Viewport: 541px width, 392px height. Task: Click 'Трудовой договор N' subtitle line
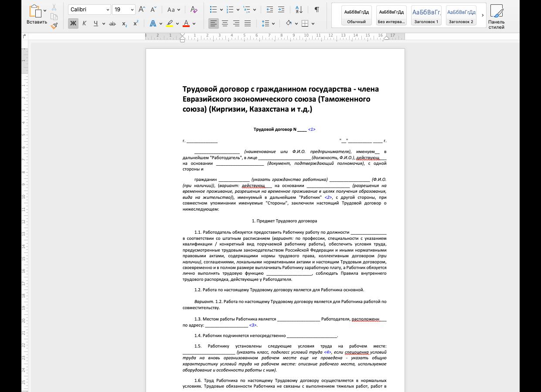(x=280, y=130)
